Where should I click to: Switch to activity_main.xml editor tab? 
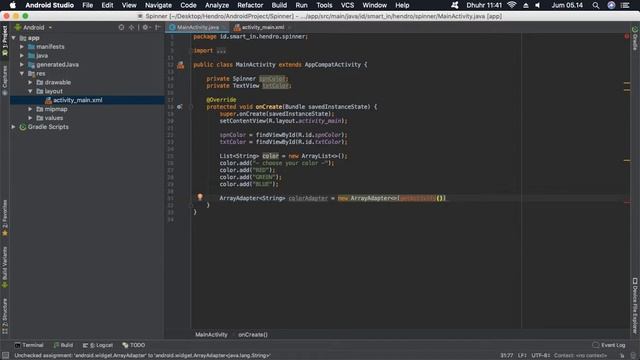(x=262, y=27)
